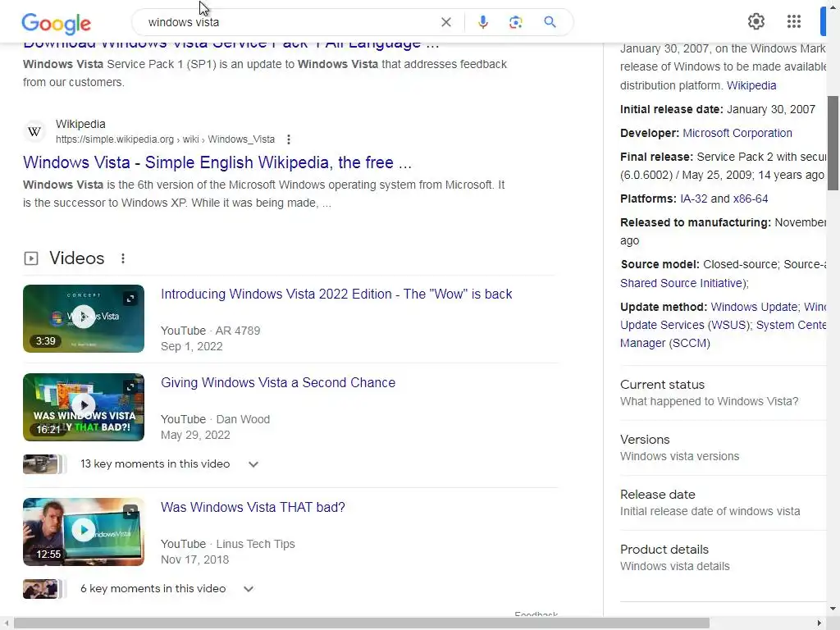Viewport: 840px width, 630px height.
Task: Open Product details: Windows vista details
Action: (724, 558)
